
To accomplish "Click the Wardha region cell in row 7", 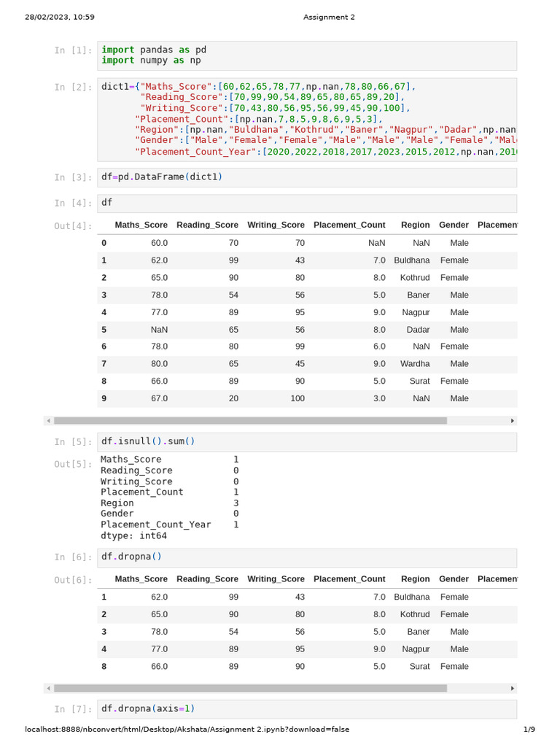I will pyautogui.click(x=415, y=363).
